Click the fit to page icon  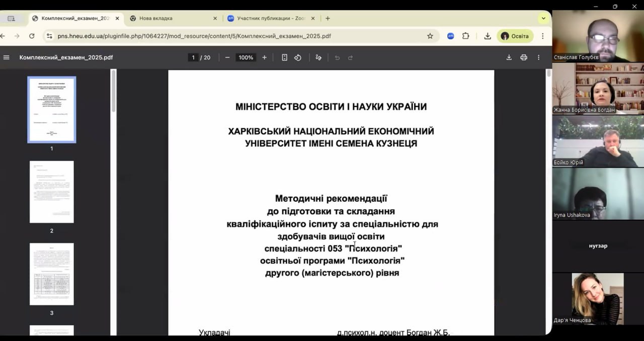(284, 57)
